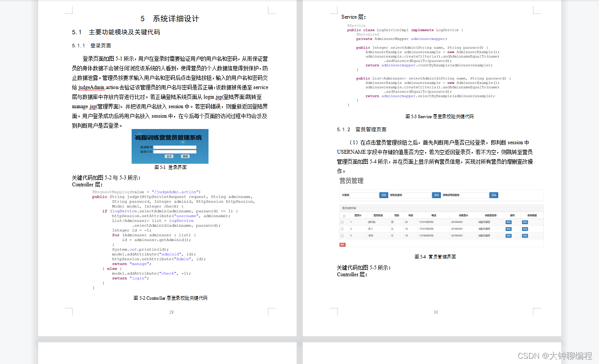Click the "营员管理" title in member figure
This screenshot has height=364, width=599.
coord(351,181)
